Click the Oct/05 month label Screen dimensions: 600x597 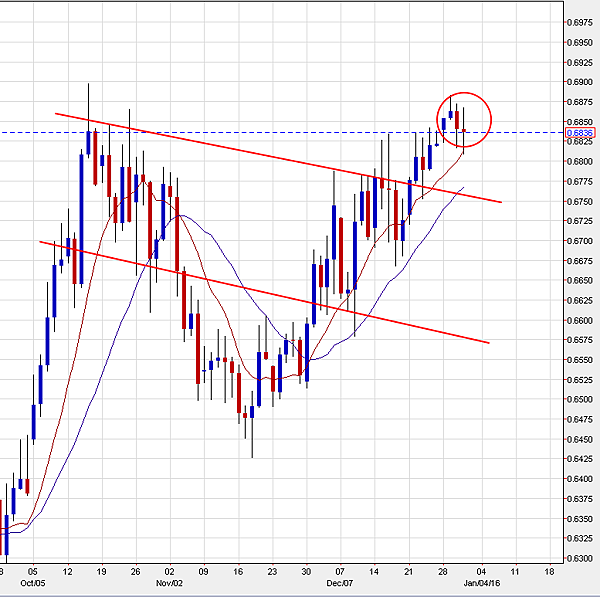pos(33,583)
